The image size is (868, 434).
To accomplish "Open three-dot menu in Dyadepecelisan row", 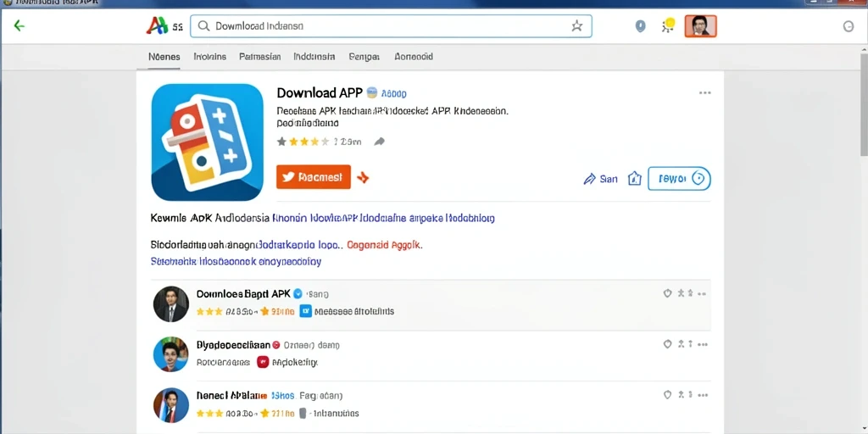I will (x=703, y=344).
